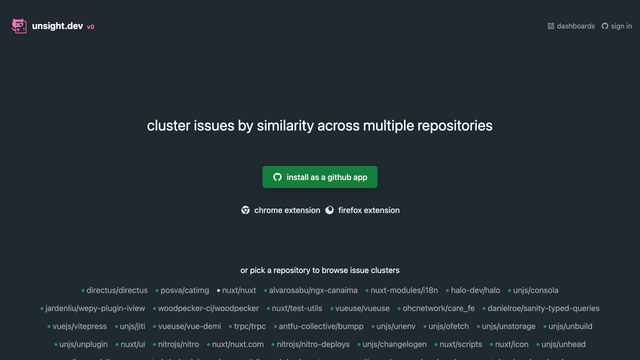Click the unsight.dev pink robot logo
Viewport: 640px width, 360px height.
click(19, 26)
